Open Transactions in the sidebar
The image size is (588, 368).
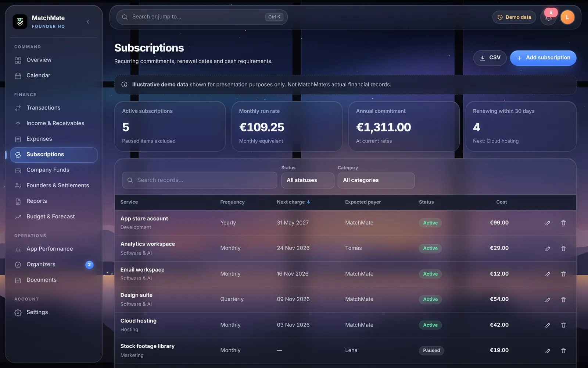(x=54, y=108)
